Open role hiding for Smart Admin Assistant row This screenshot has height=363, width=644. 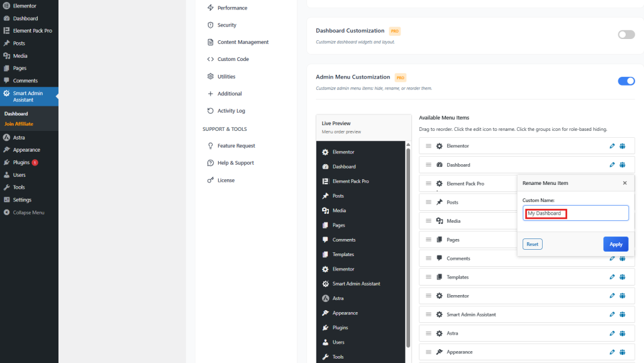(x=622, y=314)
